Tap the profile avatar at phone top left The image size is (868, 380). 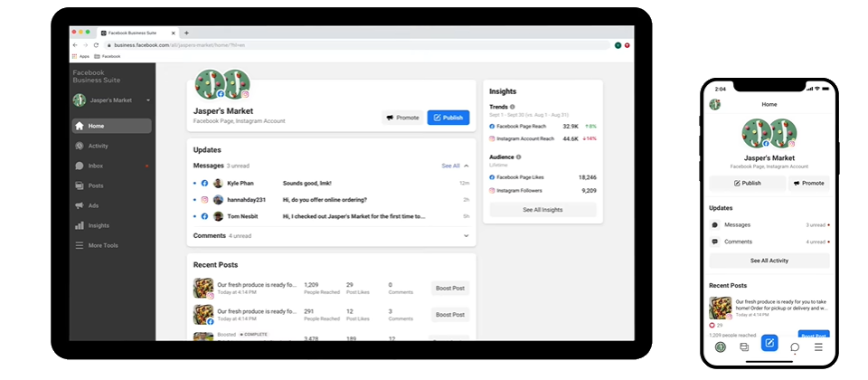[714, 104]
